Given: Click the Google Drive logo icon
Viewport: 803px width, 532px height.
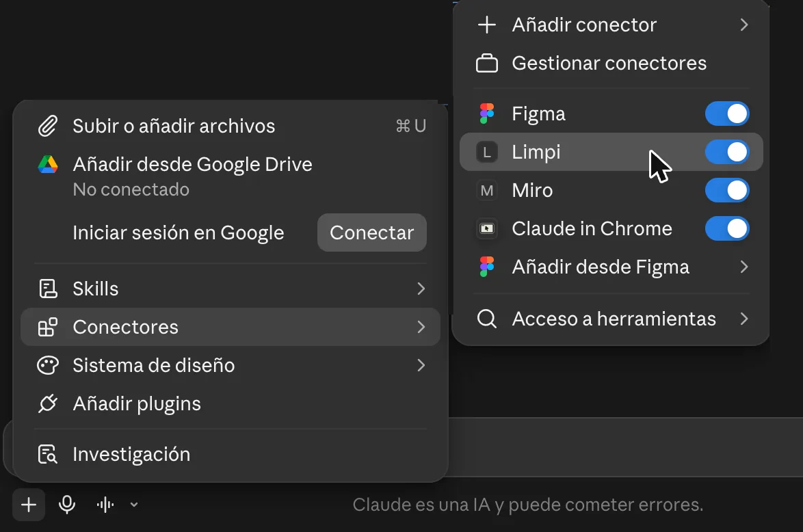Looking at the screenshot, I should click(48, 164).
